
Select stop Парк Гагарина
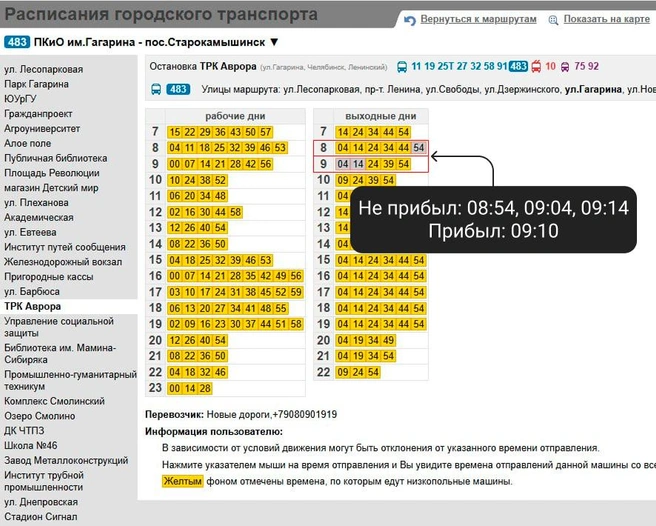click(36, 84)
